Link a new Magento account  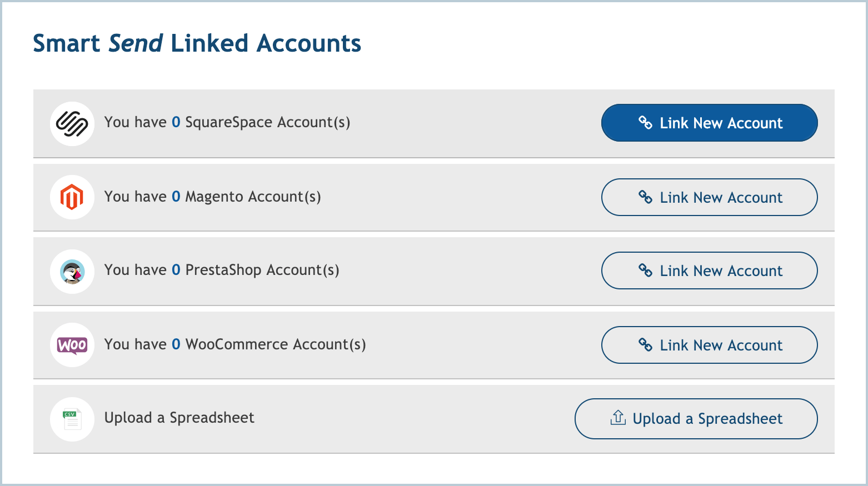[709, 197]
